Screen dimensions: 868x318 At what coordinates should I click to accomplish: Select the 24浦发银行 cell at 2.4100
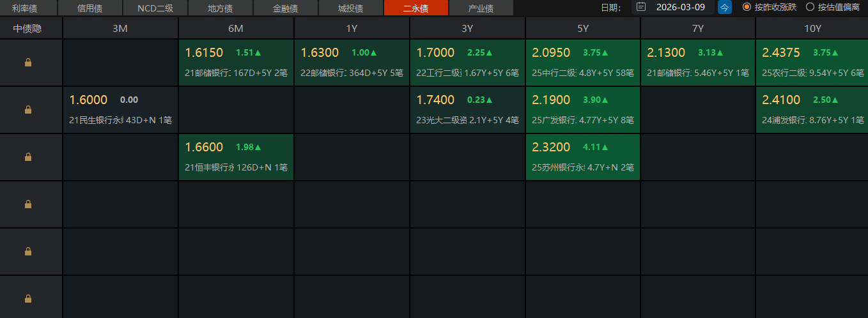pos(812,110)
